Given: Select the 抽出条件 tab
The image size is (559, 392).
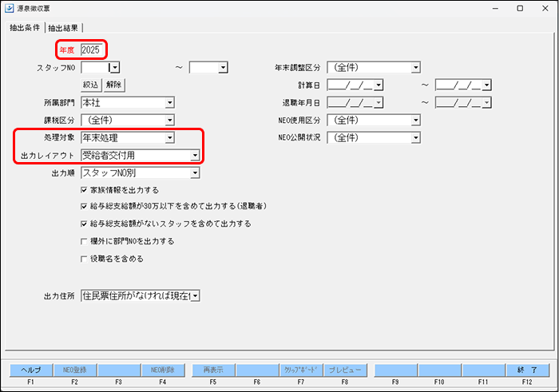Looking at the screenshot, I should click(x=25, y=27).
